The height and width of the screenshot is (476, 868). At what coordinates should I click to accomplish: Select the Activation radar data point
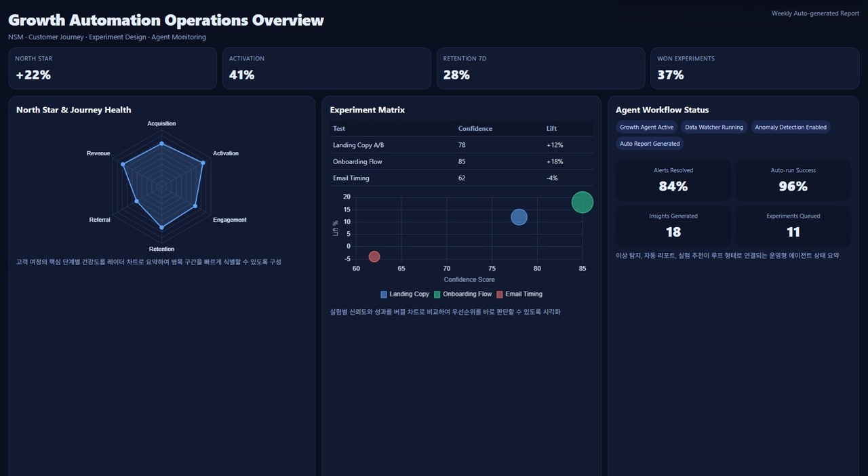(x=203, y=162)
